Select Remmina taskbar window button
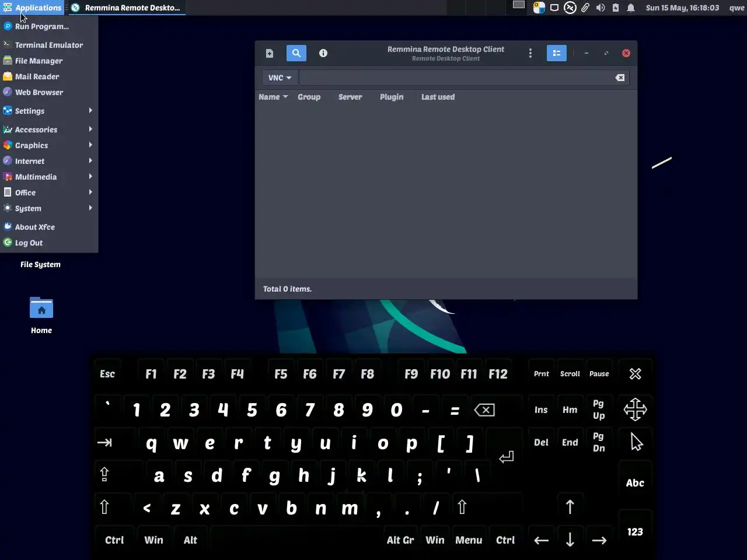Screen dimensions: 747x560 127,8
